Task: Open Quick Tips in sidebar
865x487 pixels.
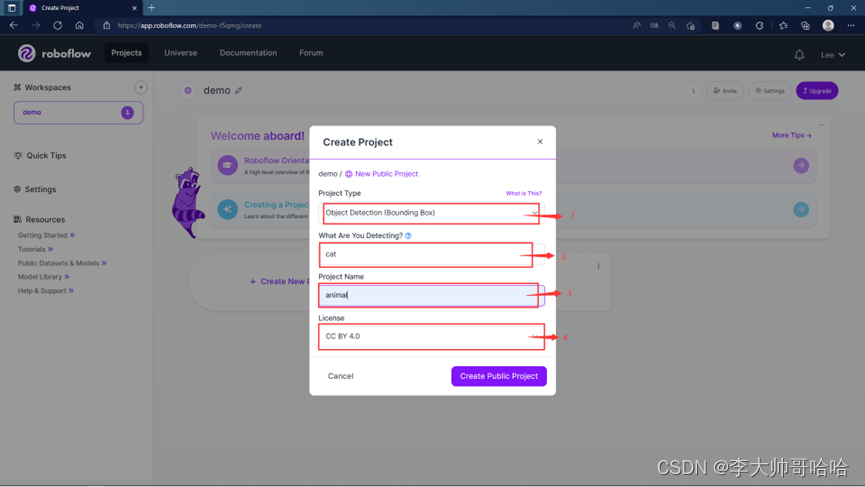Action: pyautogui.click(x=40, y=156)
